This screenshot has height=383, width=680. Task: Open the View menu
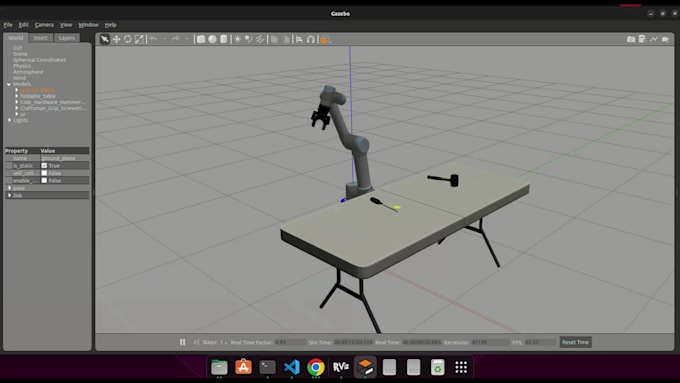click(x=66, y=25)
